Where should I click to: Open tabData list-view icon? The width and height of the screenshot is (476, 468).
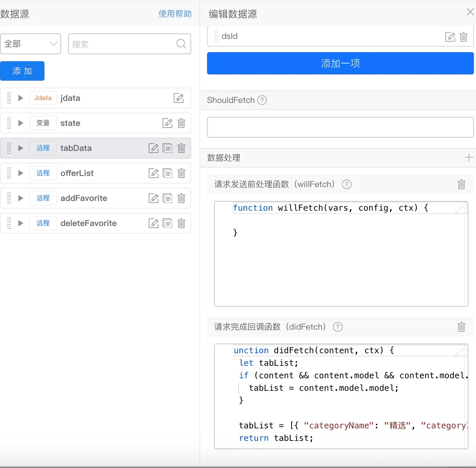click(x=167, y=148)
